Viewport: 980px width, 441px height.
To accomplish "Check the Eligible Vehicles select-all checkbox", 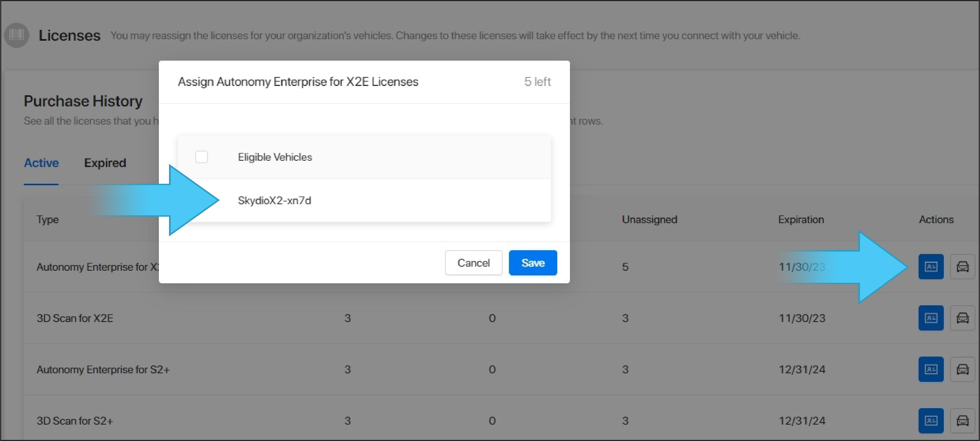I will 201,157.
